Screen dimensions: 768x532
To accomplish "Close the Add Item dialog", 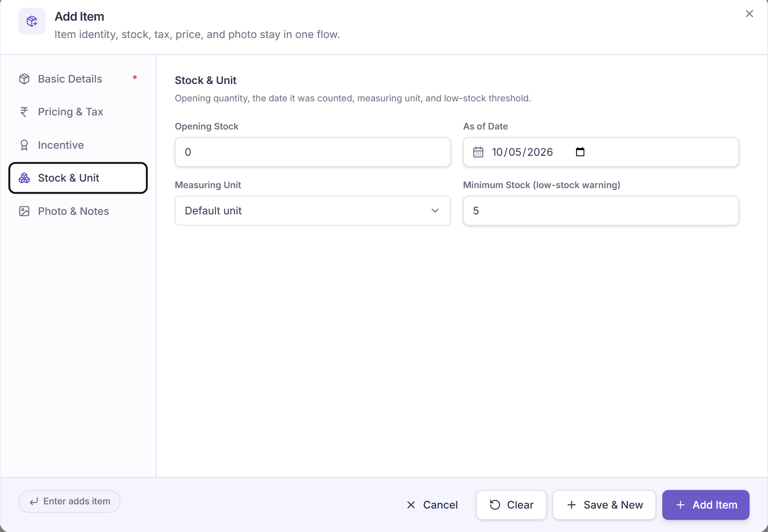I will point(749,14).
